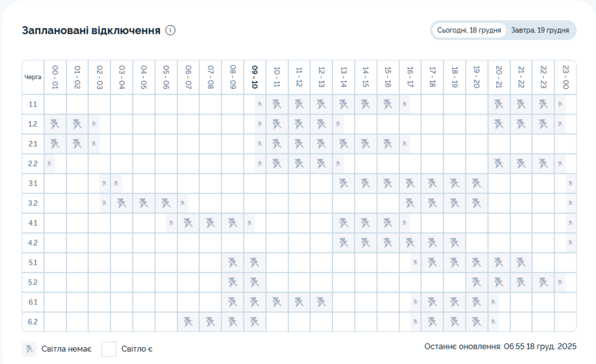Click outage icon for queue 3.2 at 04-05

pos(144,203)
